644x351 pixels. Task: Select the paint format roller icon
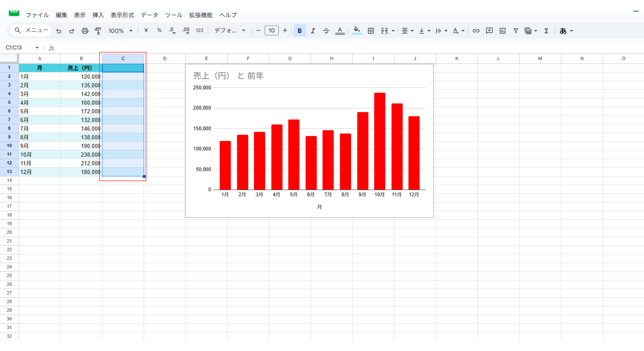[98, 31]
